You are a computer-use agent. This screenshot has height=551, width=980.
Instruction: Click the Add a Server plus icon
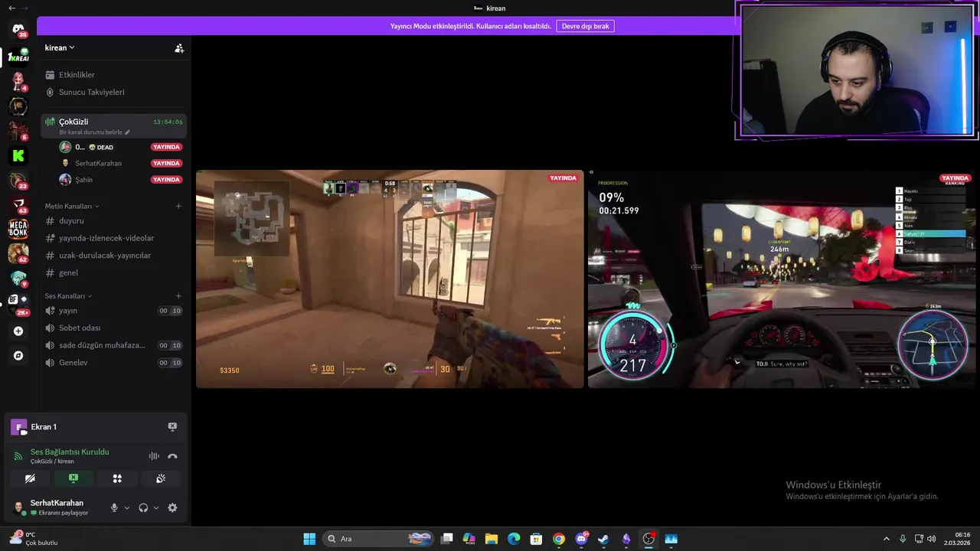click(18, 331)
